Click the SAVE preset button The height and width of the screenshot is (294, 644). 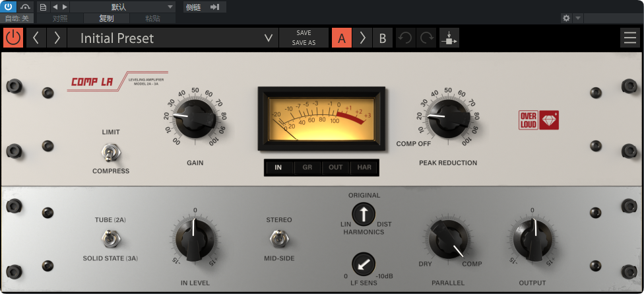tap(304, 33)
